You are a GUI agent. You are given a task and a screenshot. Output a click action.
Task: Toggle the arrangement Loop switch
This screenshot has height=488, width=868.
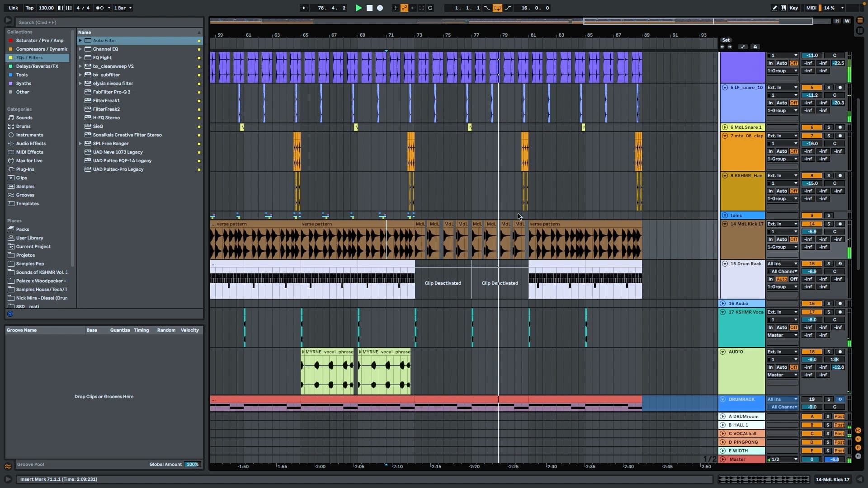[x=497, y=8]
